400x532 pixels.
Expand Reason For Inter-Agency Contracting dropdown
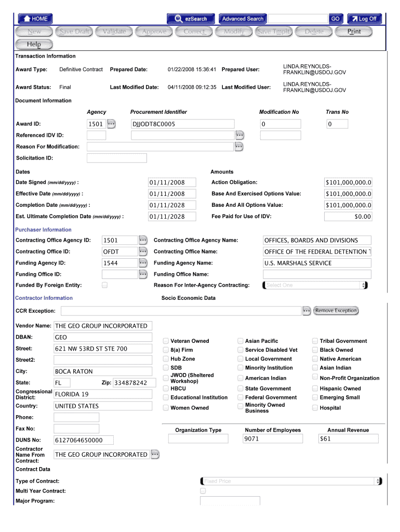(315, 285)
